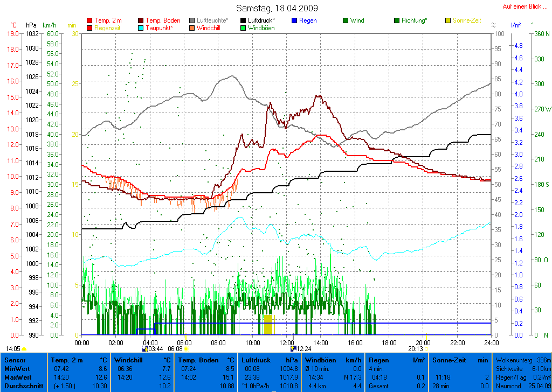Click the dark red Temp. Boden legend square
Viewport: 552px width, 392px height.
[141, 20]
